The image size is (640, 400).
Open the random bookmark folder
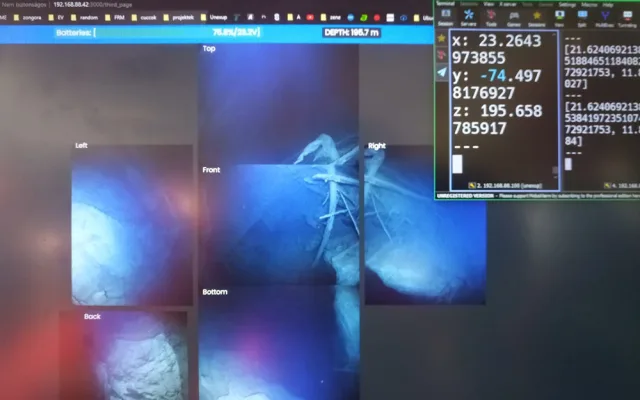pyautogui.click(x=84, y=18)
